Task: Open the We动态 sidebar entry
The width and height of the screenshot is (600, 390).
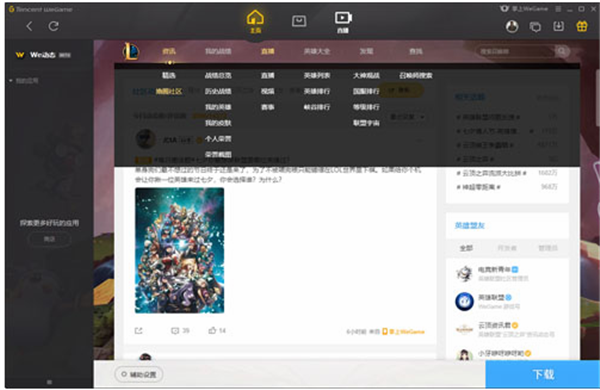Action: click(x=43, y=55)
